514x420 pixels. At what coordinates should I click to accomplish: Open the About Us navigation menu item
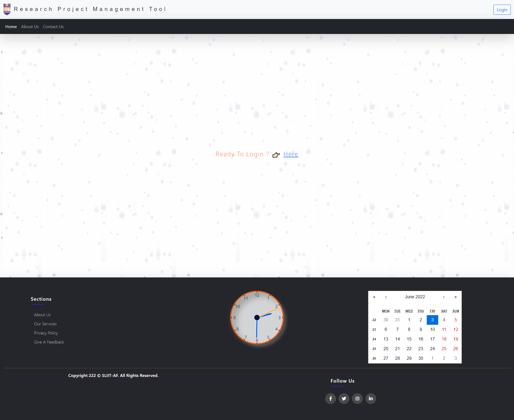tap(30, 26)
